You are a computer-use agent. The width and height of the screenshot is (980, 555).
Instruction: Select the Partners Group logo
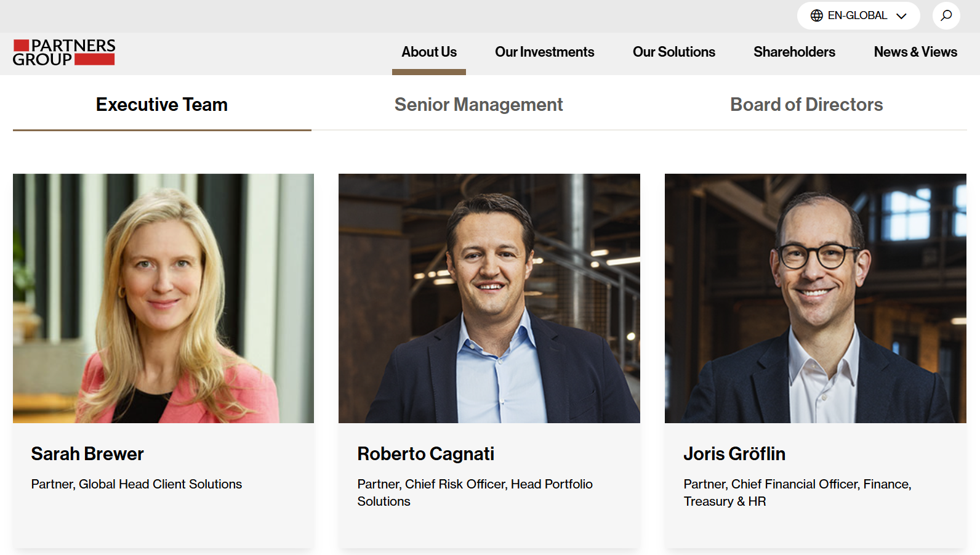click(x=63, y=52)
